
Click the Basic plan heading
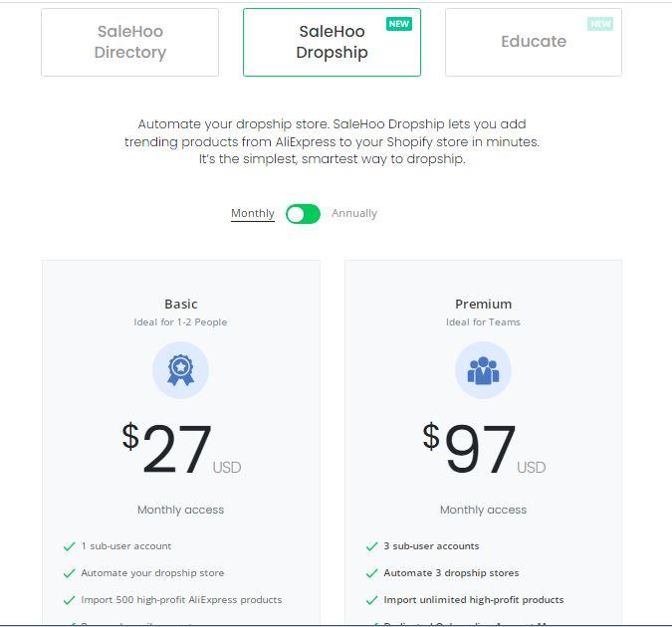point(181,304)
